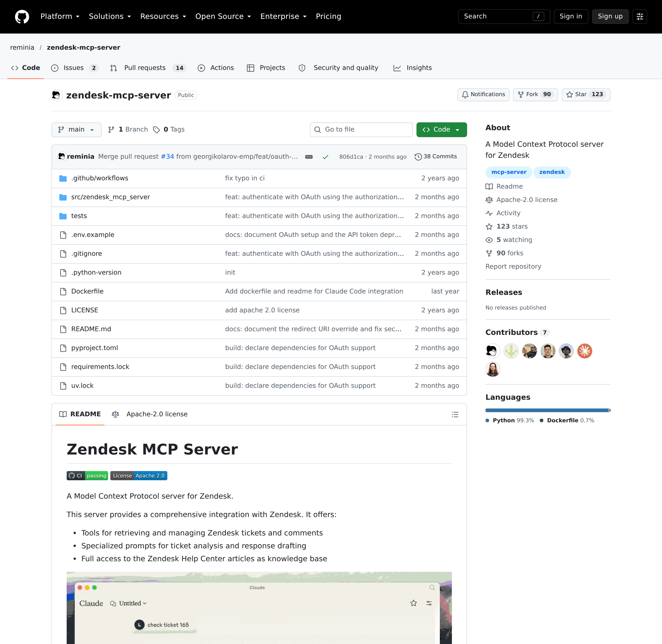Image resolution: width=662 pixels, height=644 pixels.
Task: Open the requirements.lock file
Action: click(x=100, y=367)
